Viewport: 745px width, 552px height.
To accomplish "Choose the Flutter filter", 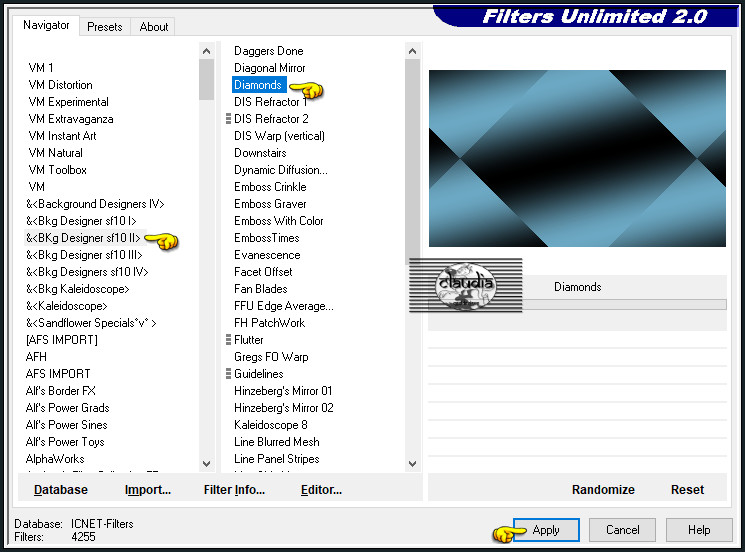I will click(248, 340).
